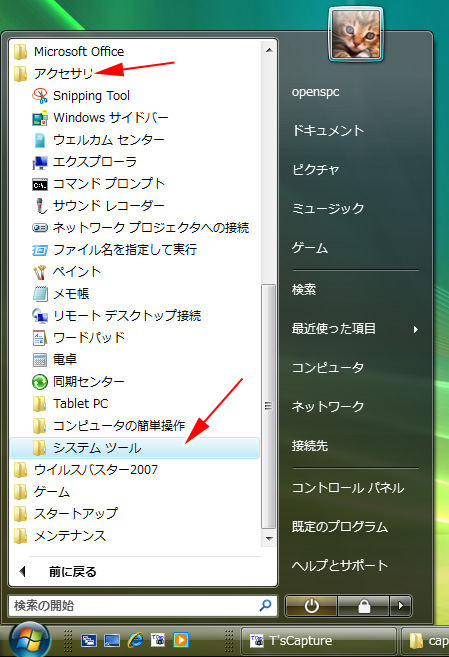This screenshot has height=657, width=449.
Task: Lock the computer with the padlock button
Action: [x=364, y=606]
